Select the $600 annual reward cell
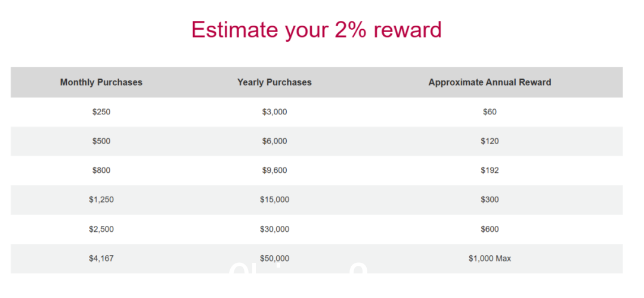644x298 pixels. [x=490, y=229]
